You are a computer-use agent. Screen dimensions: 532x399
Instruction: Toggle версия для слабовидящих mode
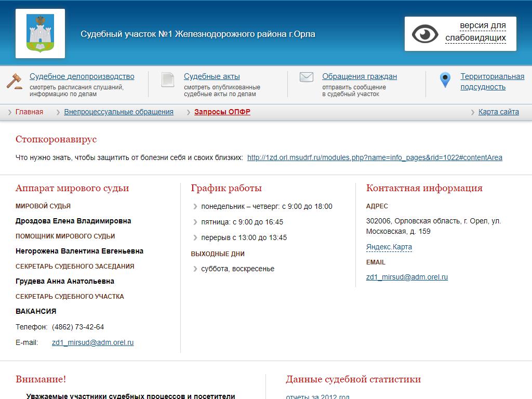(475, 32)
